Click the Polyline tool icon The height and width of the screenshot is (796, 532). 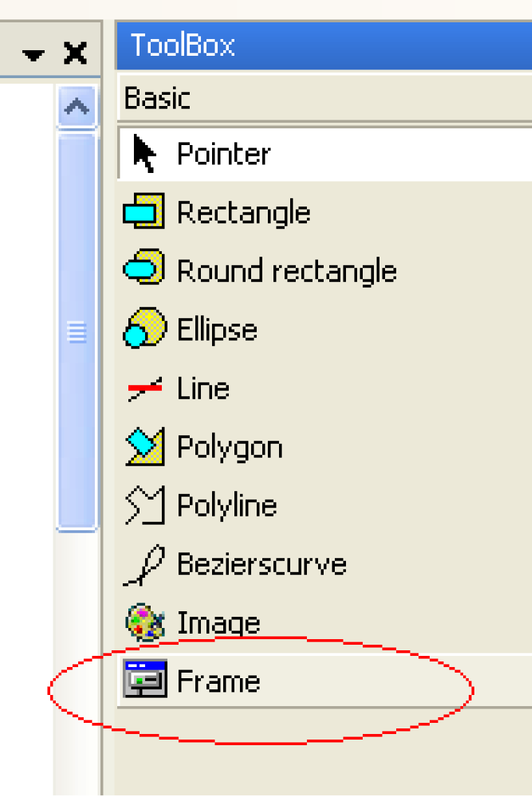point(144,505)
